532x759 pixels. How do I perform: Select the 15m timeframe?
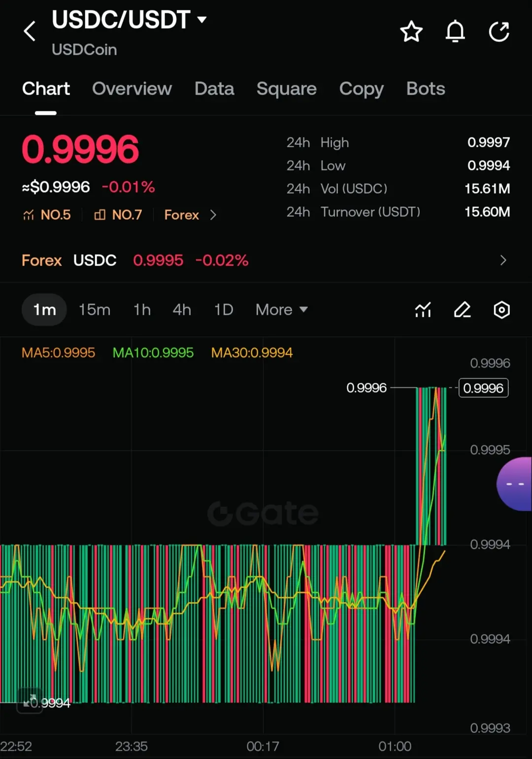coord(95,310)
